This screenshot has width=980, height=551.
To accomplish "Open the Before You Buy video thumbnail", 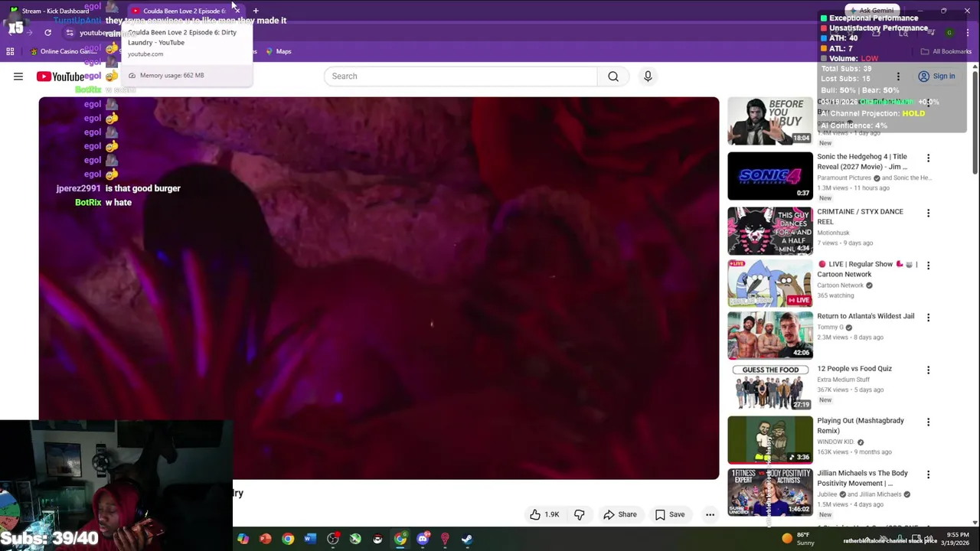I will 770,121.
